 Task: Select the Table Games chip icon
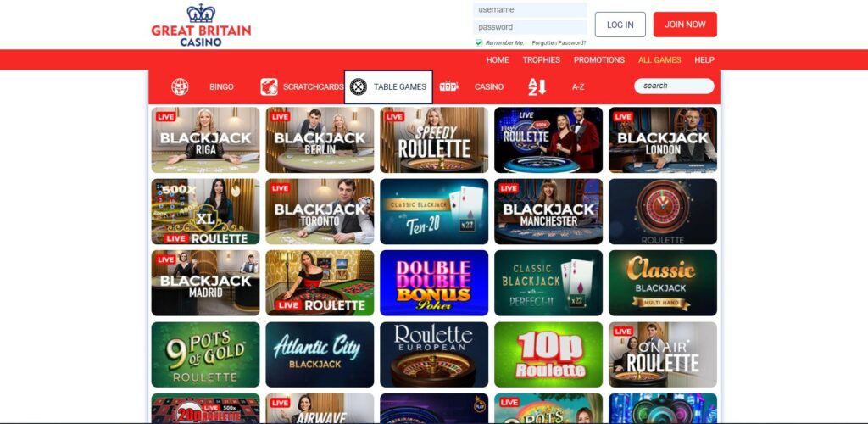tap(359, 86)
